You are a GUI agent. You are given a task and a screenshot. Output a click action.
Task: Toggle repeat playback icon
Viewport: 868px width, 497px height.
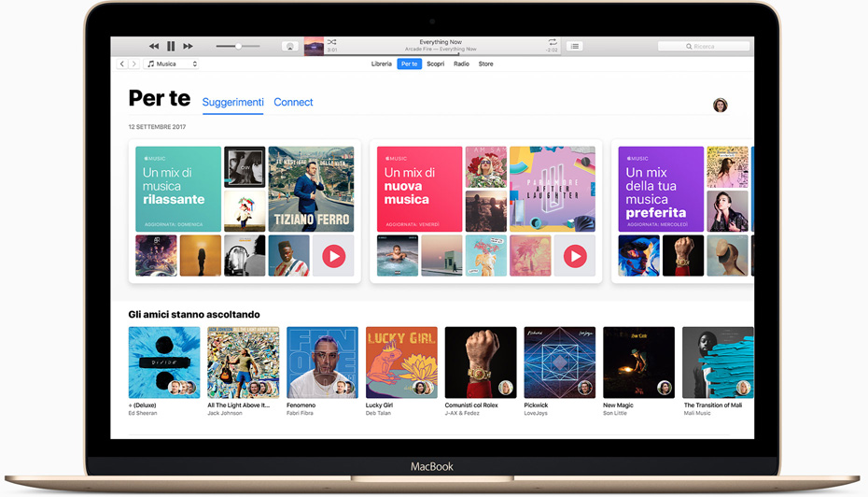tap(552, 41)
